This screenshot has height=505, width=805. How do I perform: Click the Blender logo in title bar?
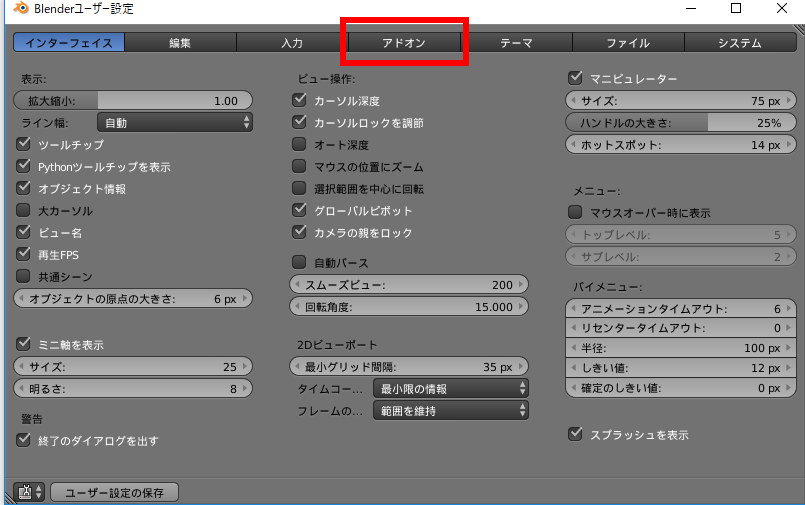pyautogui.click(x=21, y=8)
